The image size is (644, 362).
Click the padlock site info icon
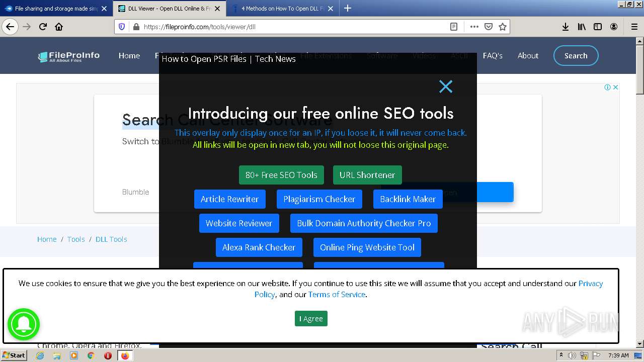(x=135, y=27)
